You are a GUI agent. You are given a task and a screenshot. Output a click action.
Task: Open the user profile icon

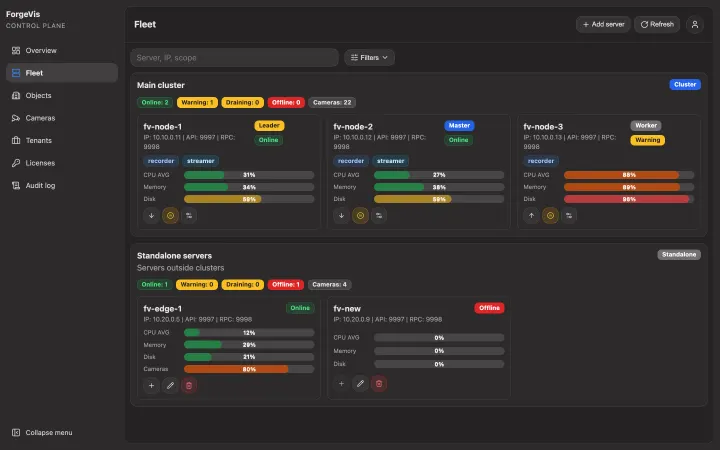point(695,24)
